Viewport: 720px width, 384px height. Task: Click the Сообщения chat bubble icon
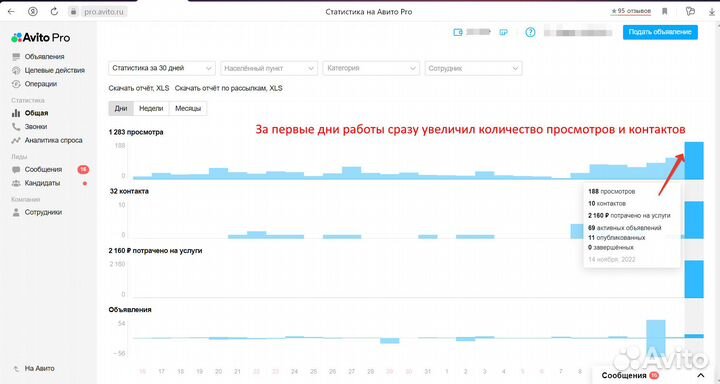(x=16, y=169)
